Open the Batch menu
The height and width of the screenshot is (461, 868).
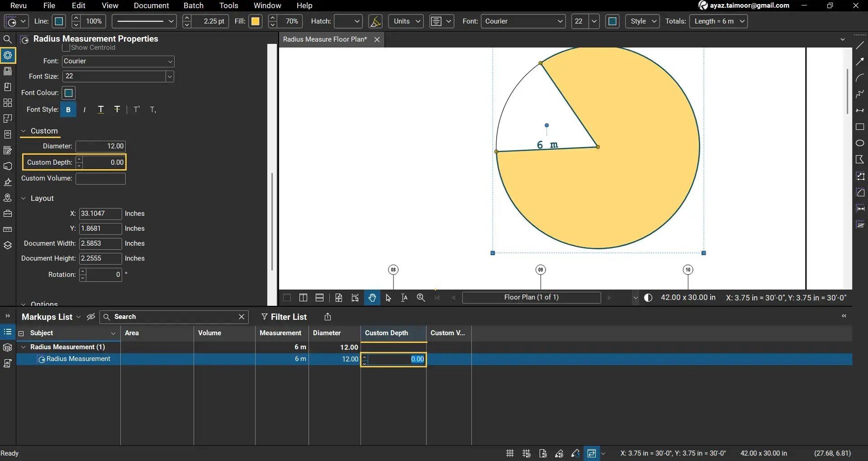pos(193,5)
